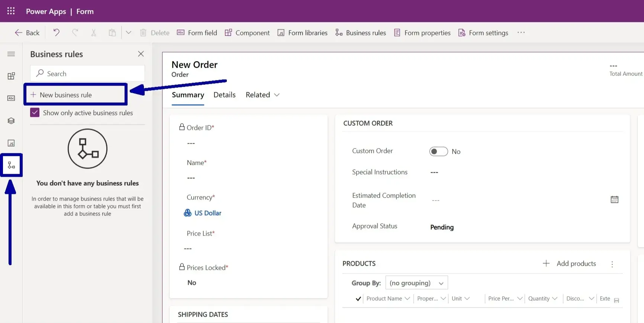Select Business rules icon in left rail

coord(11,165)
